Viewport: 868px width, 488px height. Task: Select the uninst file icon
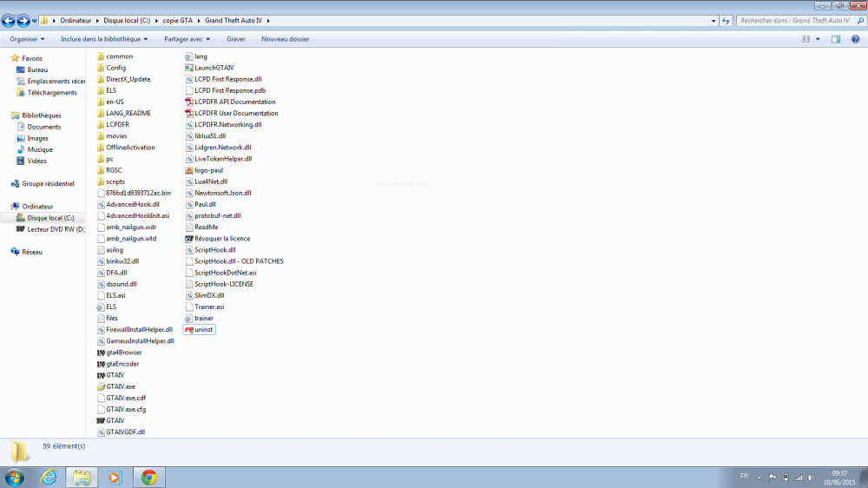tap(188, 330)
